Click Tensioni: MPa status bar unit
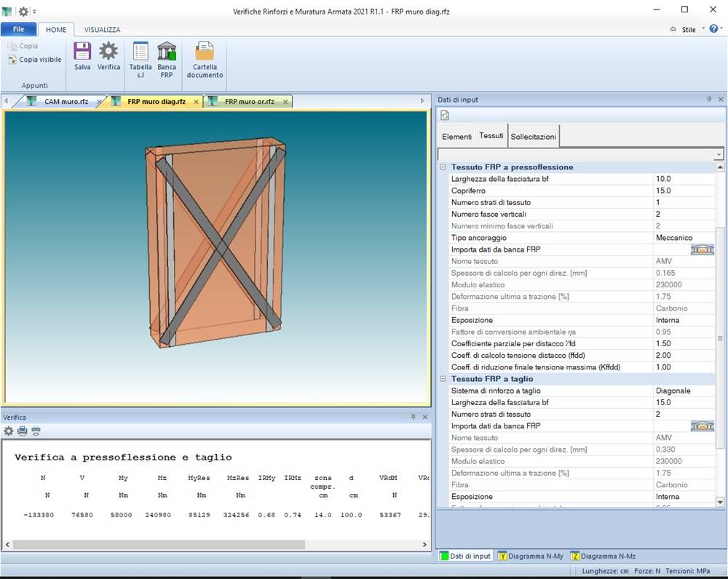Screen dimensions: 728x579 pos(688,571)
